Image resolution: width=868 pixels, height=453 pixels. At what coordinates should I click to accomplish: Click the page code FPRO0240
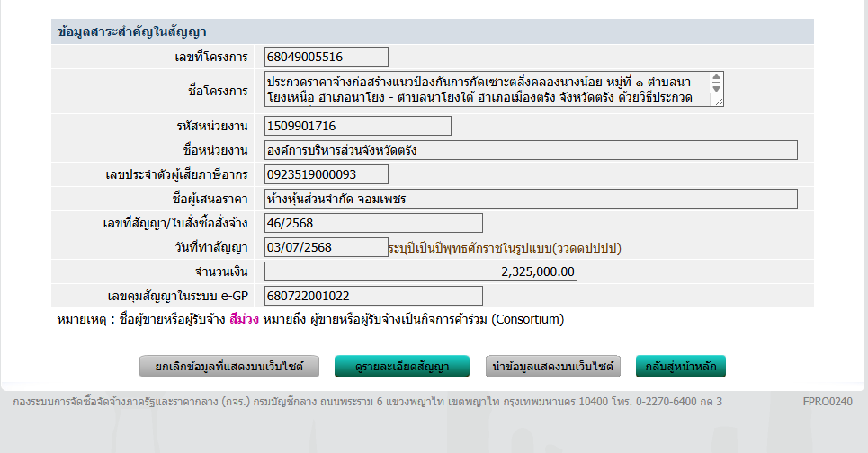828,402
